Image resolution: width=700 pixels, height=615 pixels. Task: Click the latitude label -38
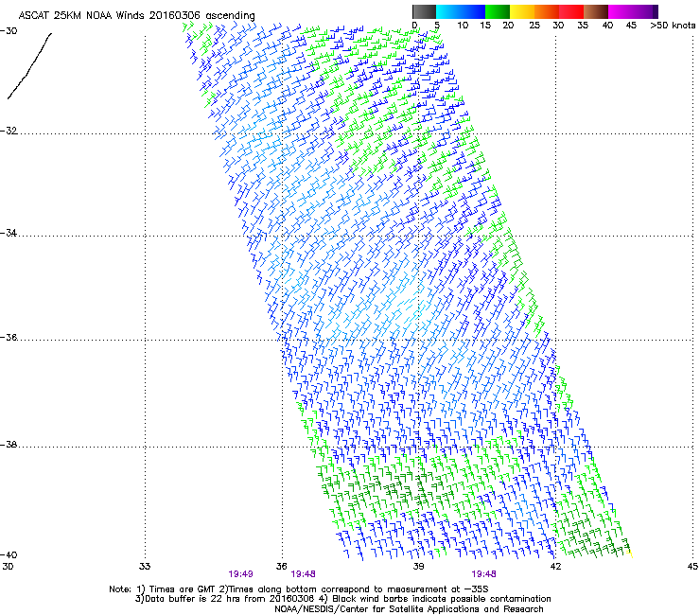pyautogui.click(x=9, y=445)
